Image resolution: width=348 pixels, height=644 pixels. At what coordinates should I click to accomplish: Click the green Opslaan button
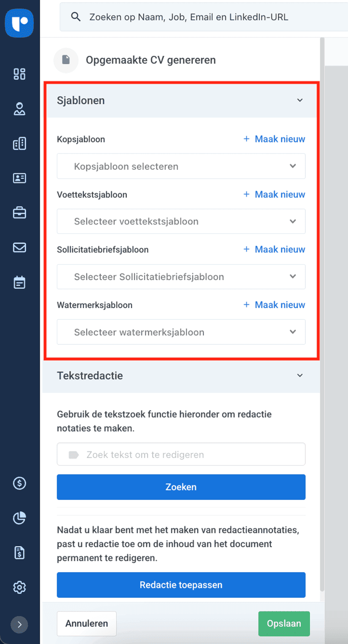(284, 624)
